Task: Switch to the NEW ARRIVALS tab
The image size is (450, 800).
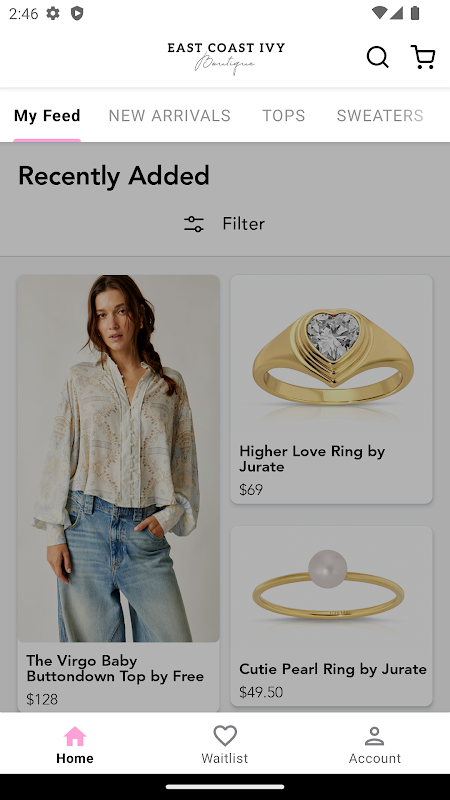Action: (169, 116)
